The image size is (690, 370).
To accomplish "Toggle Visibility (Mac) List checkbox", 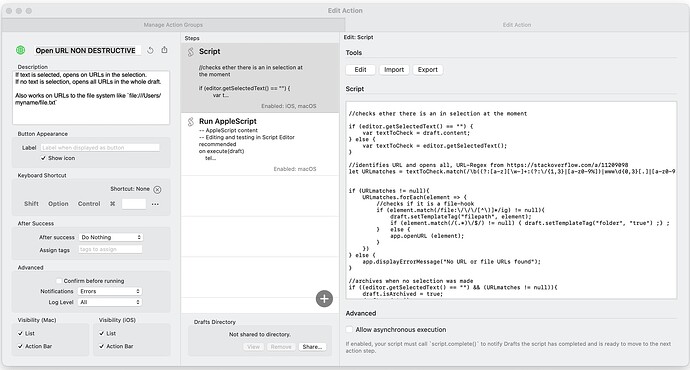I will tap(20, 333).
